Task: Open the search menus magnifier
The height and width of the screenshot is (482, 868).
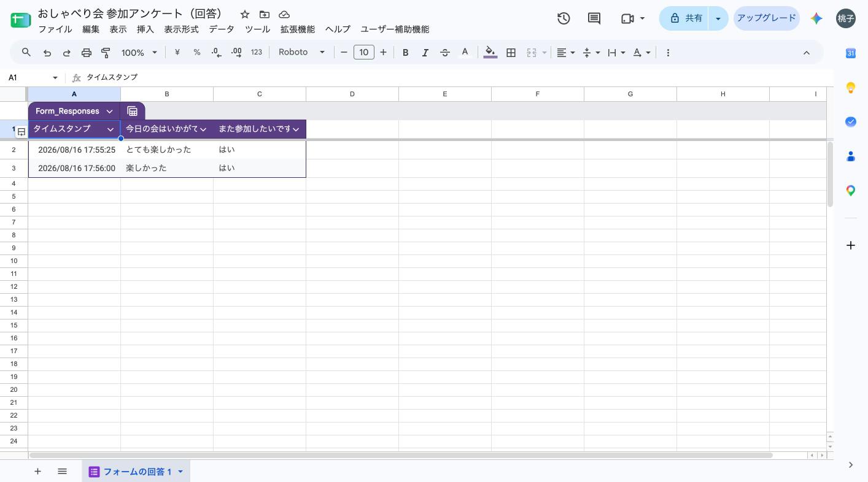Action: [x=26, y=53]
